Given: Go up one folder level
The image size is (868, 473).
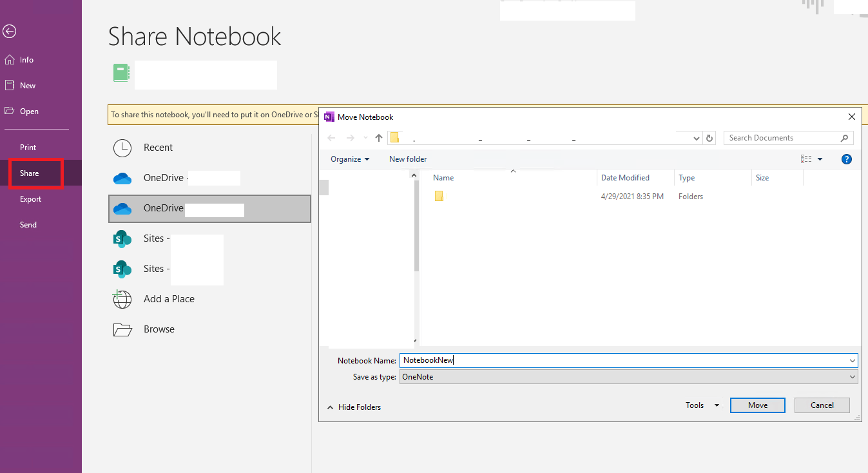Looking at the screenshot, I should click(x=379, y=138).
